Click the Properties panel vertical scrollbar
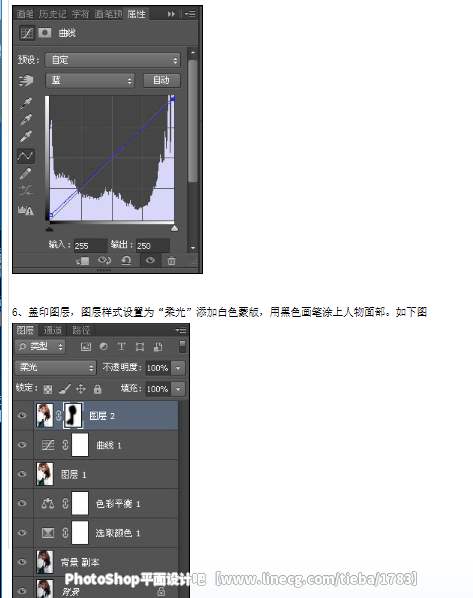 pos(193,121)
